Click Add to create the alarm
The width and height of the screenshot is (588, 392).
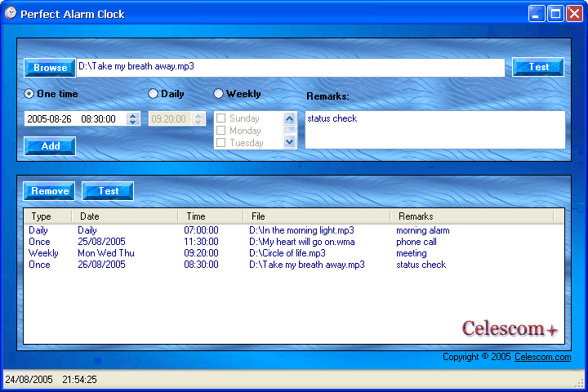pos(50,146)
